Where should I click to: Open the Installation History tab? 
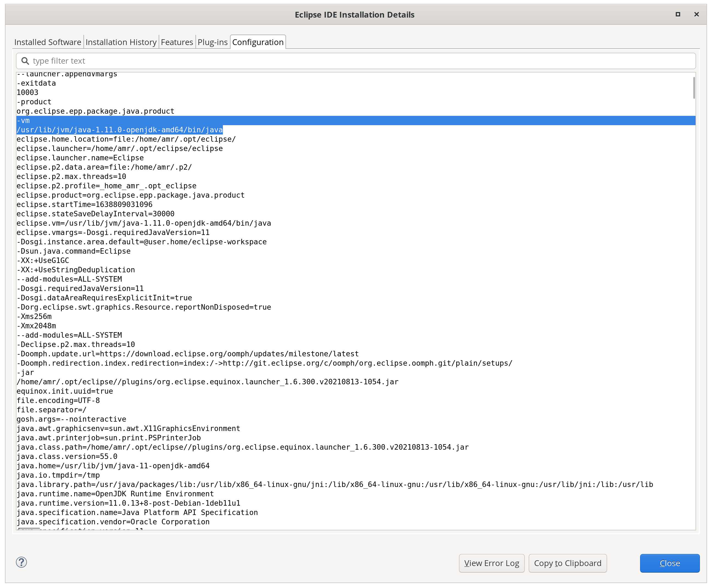pyautogui.click(x=121, y=42)
